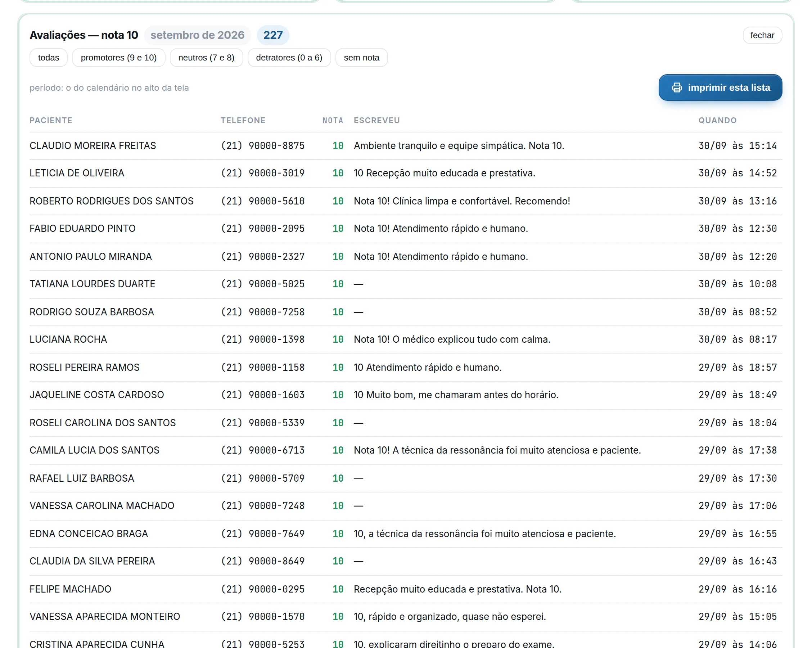The image size is (812, 648).
Task: Select patient ROSELI PEREIRA RAMOS
Action: coord(85,367)
